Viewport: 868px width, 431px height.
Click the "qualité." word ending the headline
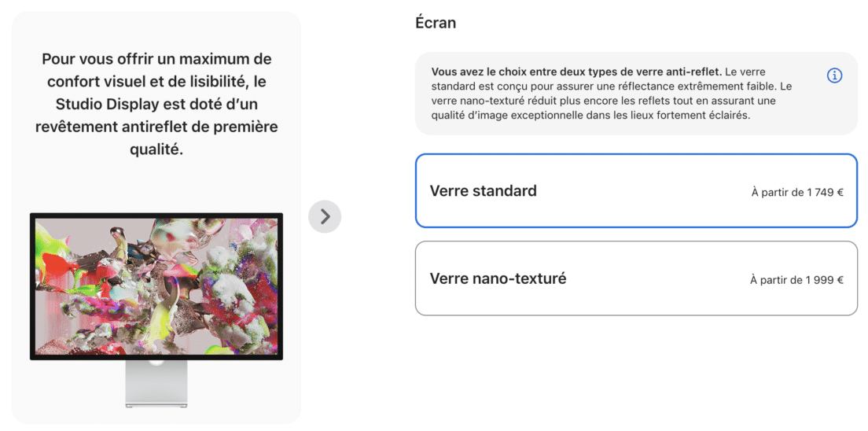156,149
